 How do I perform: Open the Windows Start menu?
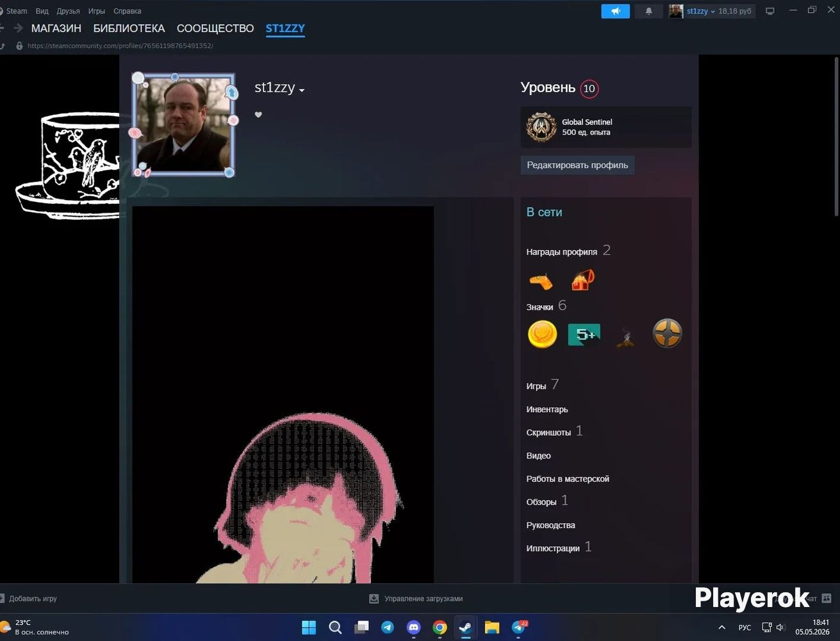click(x=309, y=627)
